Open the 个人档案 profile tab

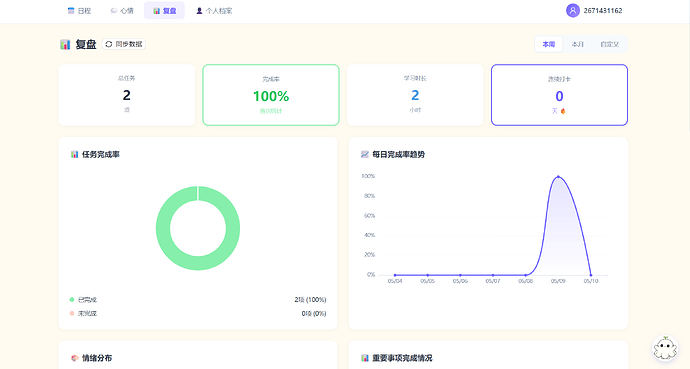coord(214,11)
